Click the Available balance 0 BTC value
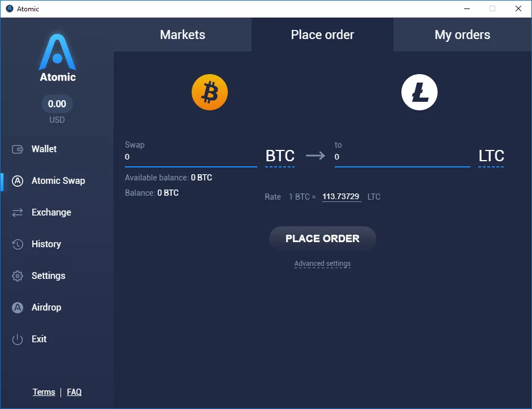Screen dimensions: 532x409 click(201, 178)
